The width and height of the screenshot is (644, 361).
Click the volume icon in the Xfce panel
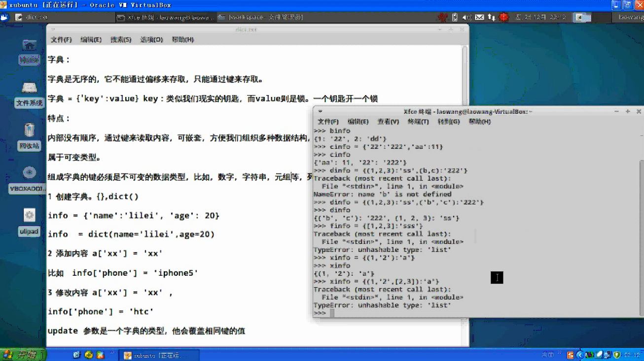pos(467,17)
